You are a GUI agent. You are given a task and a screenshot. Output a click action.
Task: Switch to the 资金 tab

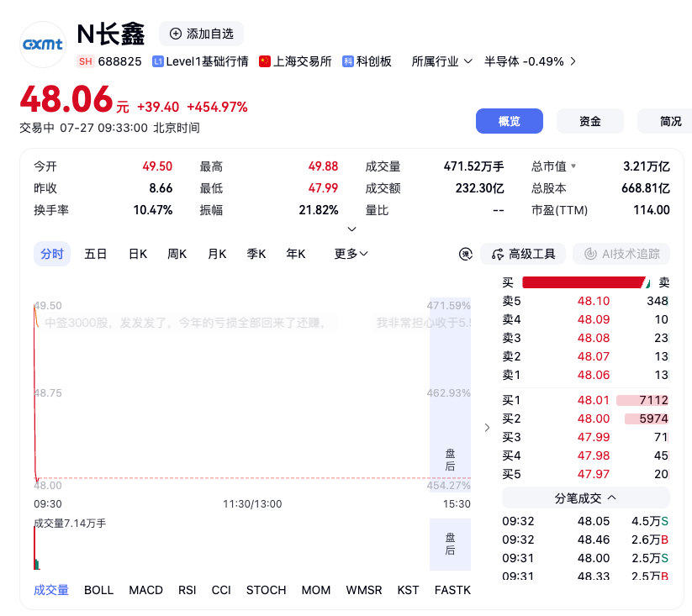[590, 121]
